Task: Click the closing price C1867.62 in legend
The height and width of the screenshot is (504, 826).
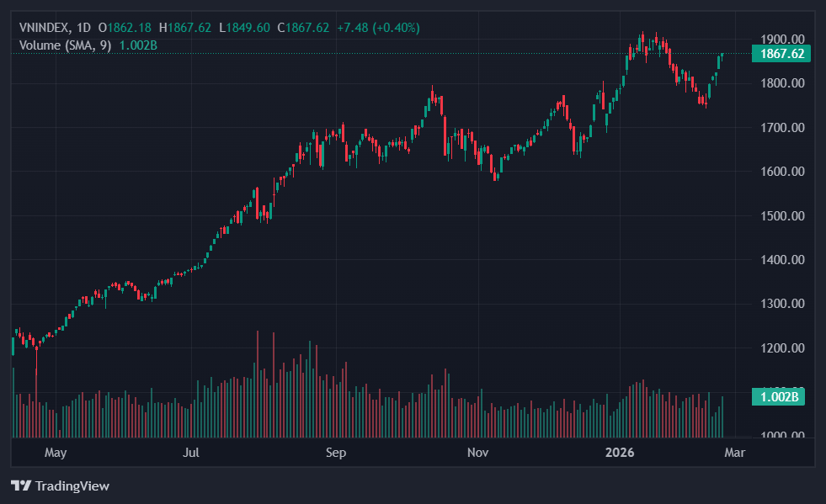Action: tap(307, 28)
